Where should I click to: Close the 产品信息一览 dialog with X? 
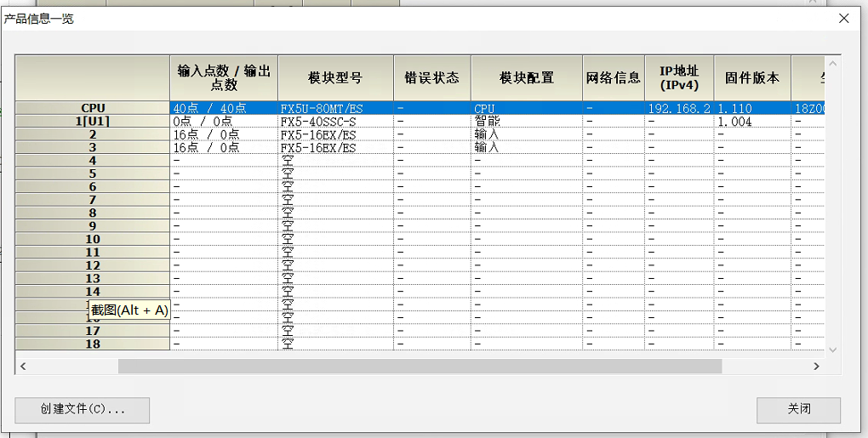[844, 18]
